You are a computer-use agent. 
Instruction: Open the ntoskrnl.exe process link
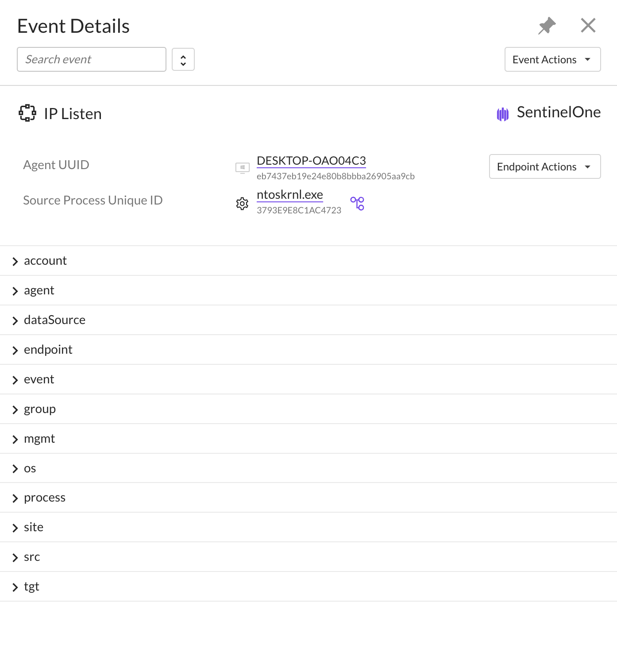coord(290,195)
